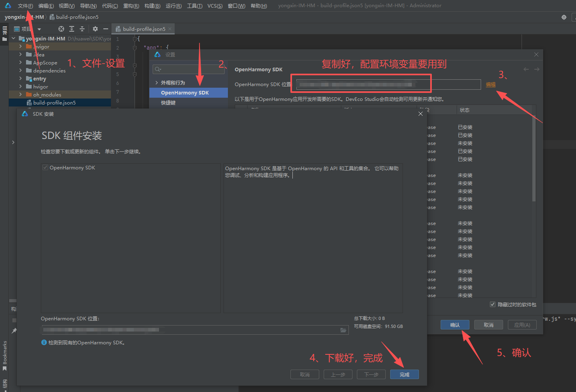Viewport: 576px width, 392px height.
Task: Open the 构建(B) menu
Action: pyautogui.click(x=152, y=6)
